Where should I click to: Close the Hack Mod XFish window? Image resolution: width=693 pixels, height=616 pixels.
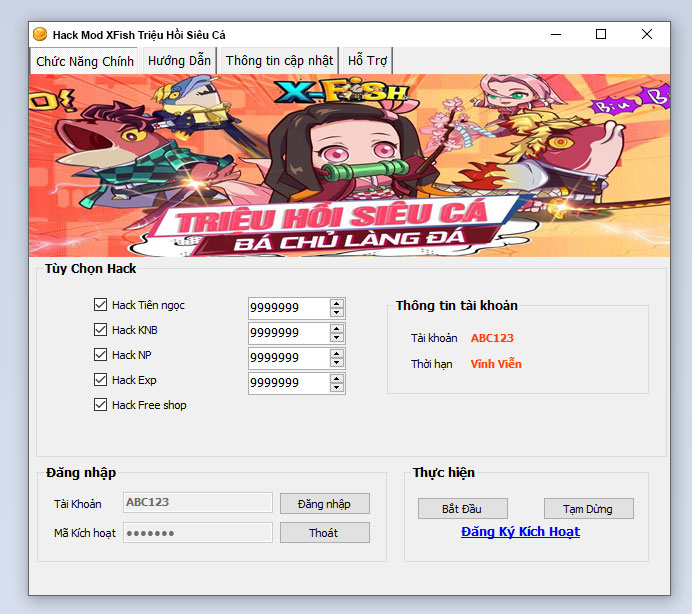pos(647,34)
